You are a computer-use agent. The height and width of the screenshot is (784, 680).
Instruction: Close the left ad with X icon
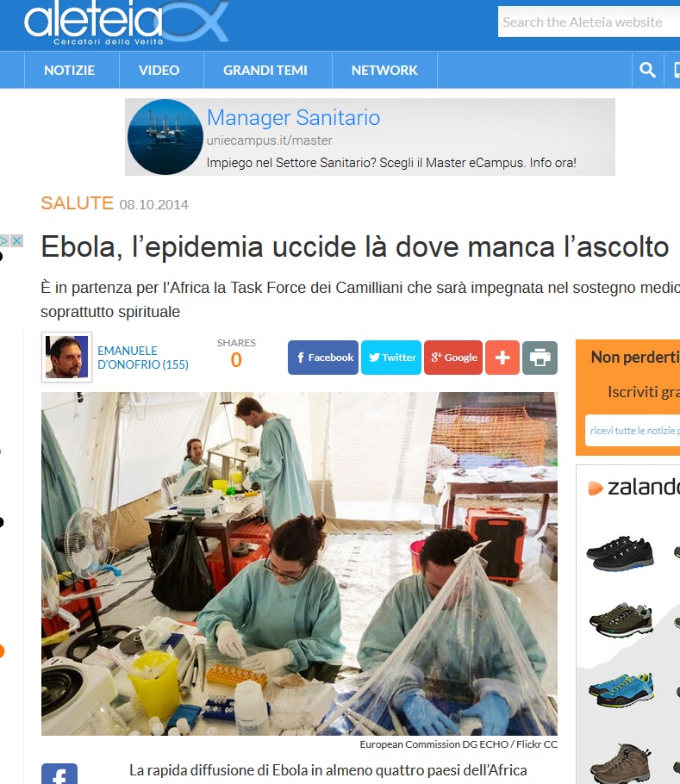[17, 240]
